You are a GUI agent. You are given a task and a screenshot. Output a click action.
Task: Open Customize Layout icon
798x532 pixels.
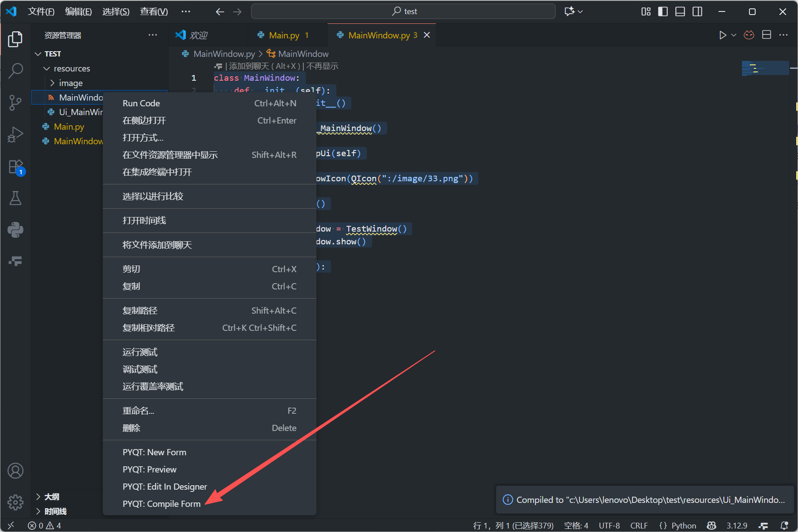(x=646, y=11)
